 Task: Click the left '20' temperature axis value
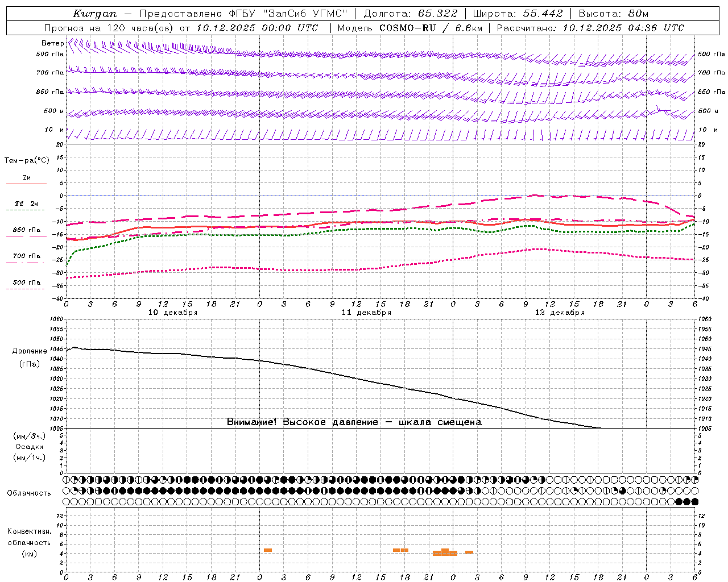click(61, 144)
